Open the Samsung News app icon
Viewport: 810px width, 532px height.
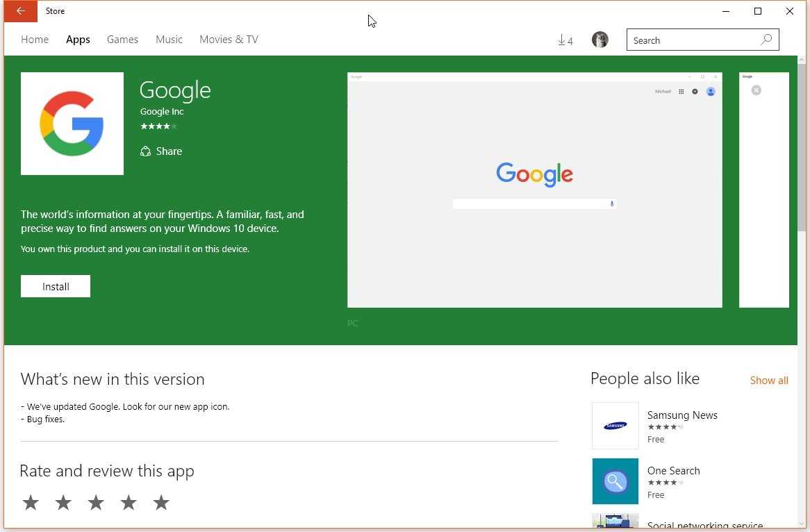(615, 426)
